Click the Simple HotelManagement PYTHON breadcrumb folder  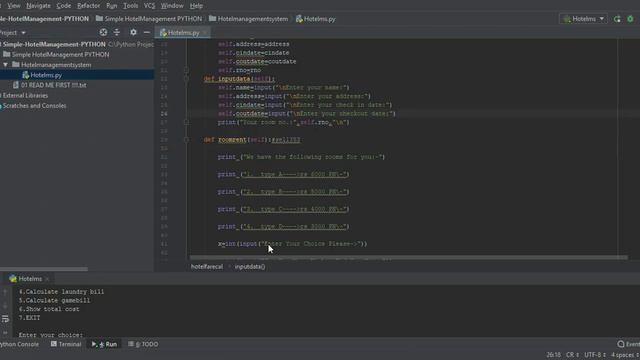click(x=149, y=19)
